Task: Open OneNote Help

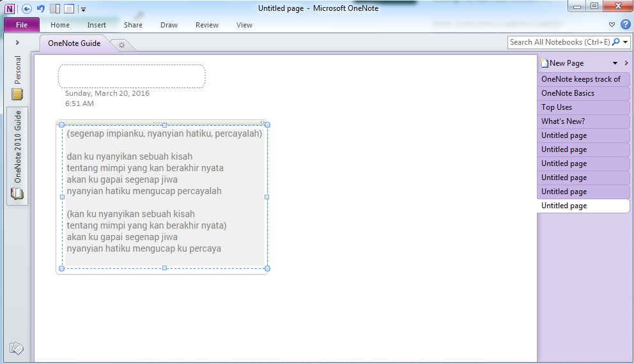Action: (x=626, y=25)
